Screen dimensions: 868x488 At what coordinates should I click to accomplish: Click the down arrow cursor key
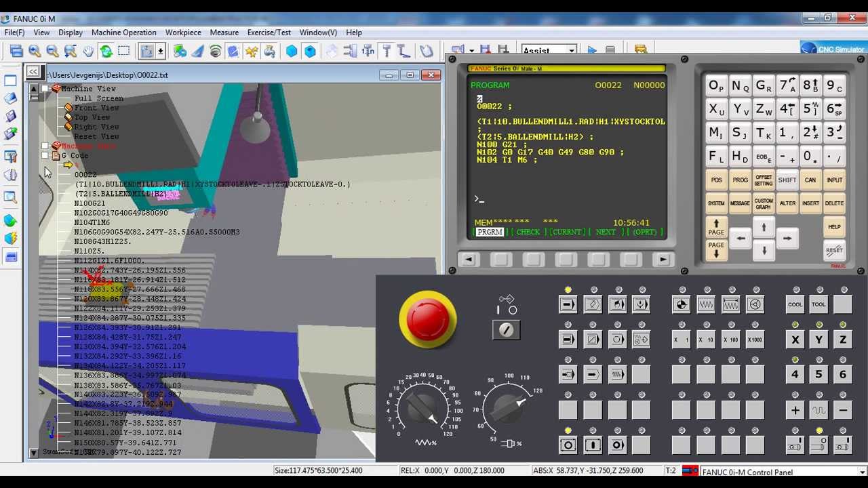[x=764, y=250]
